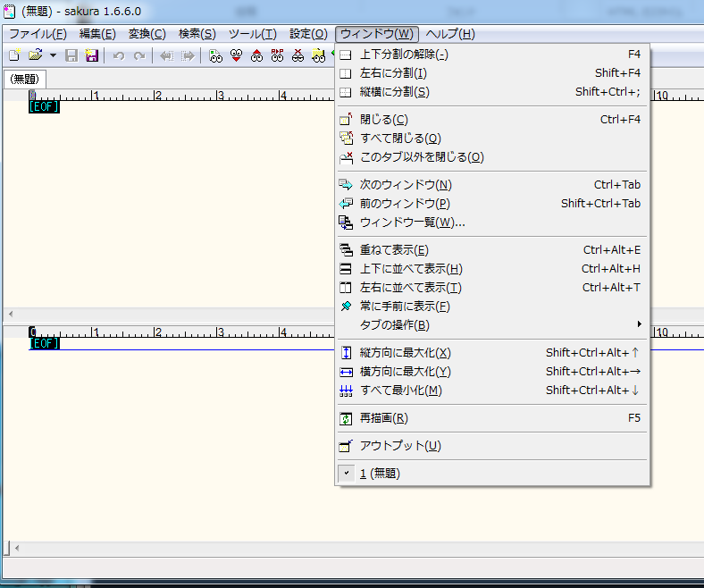The image size is (704, 588).
Task: Click the lower pane ruler at column 3
Action: click(220, 332)
